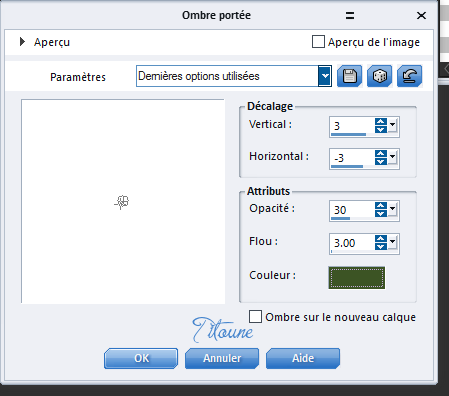Open help with the Aide button
Screen dimensions: 449x396
point(303,358)
